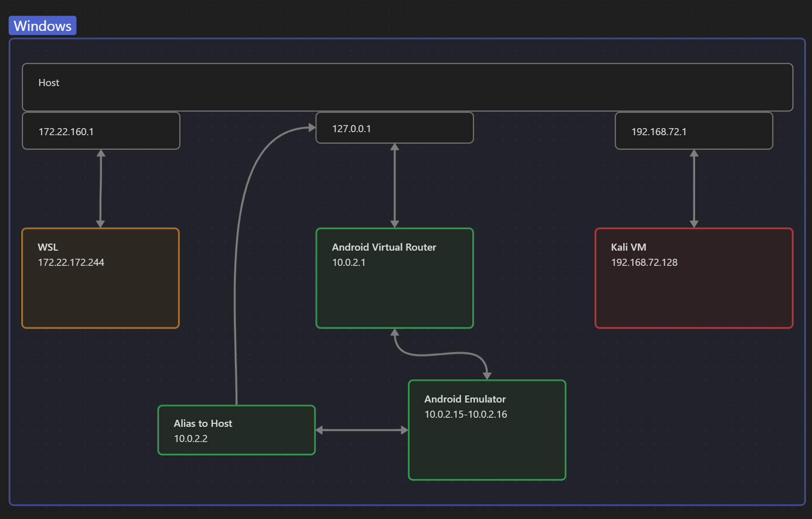812x519 pixels.
Task: Click the Windows group label
Action: 43,26
